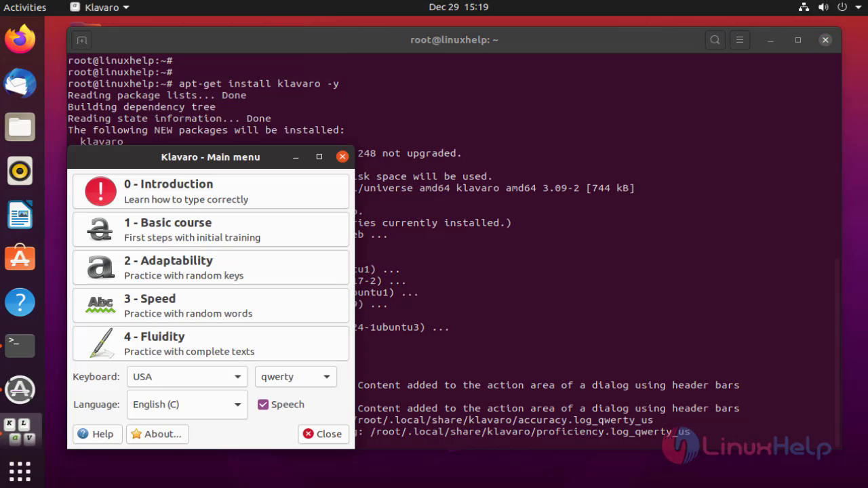
Task: Open the qwerty keyboard layout dropdown
Action: pyautogui.click(x=296, y=377)
